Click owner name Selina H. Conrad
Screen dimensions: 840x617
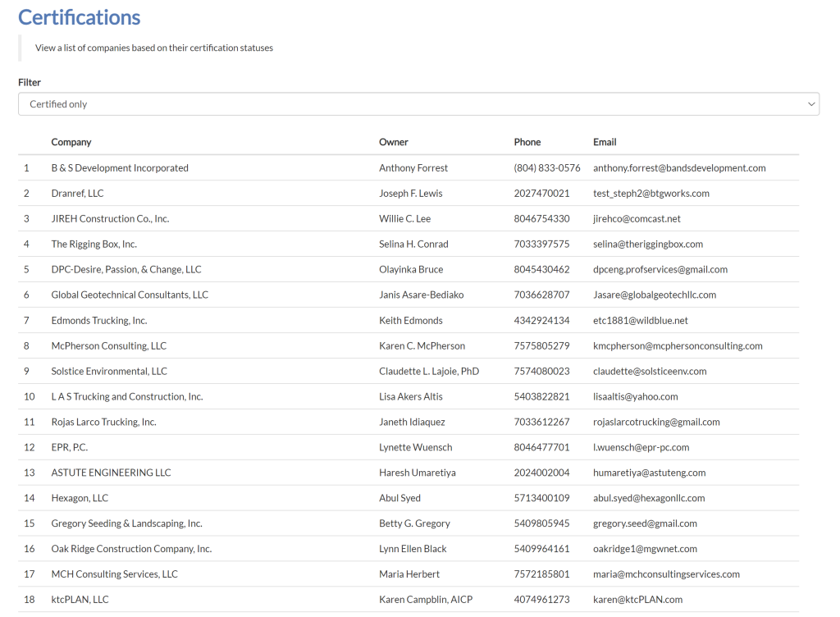[x=413, y=245]
